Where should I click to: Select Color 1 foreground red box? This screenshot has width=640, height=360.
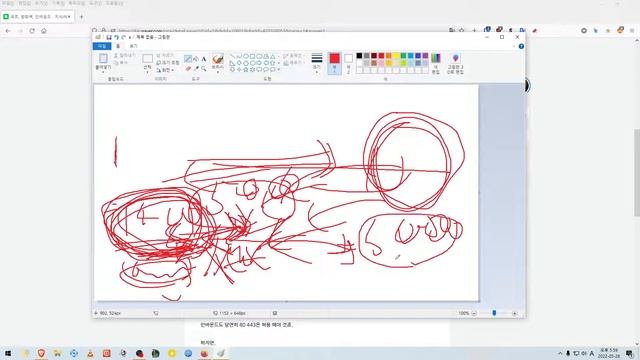coord(334,63)
